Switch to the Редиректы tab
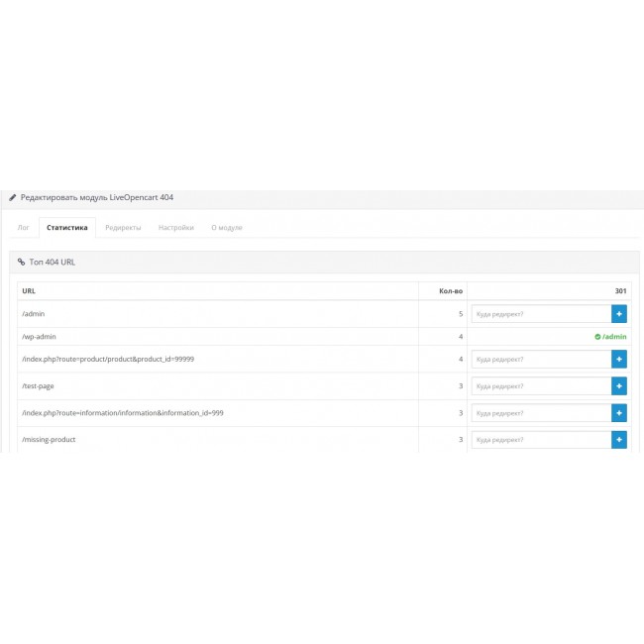644x644 pixels. pyautogui.click(x=123, y=228)
